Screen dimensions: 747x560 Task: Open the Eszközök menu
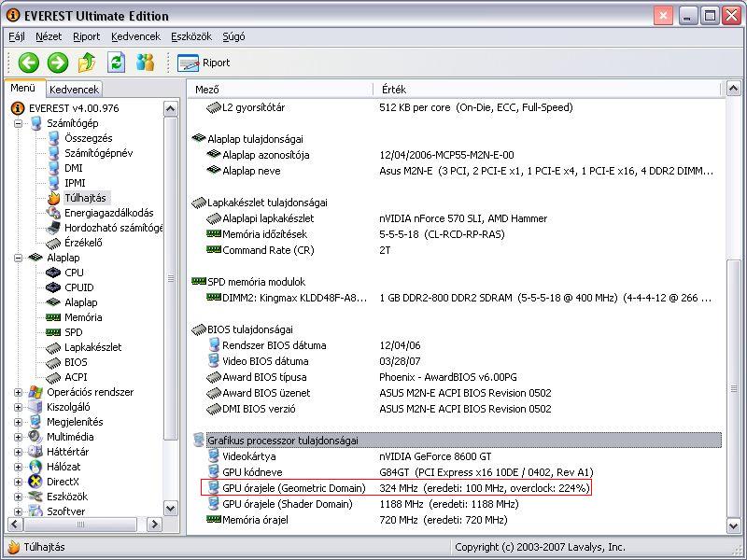coord(191,36)
